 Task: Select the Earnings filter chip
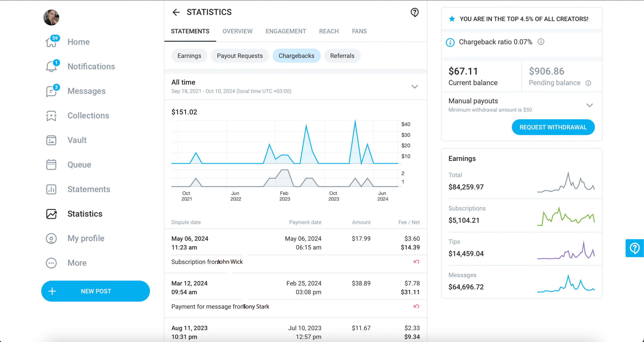tap(189, 56)
